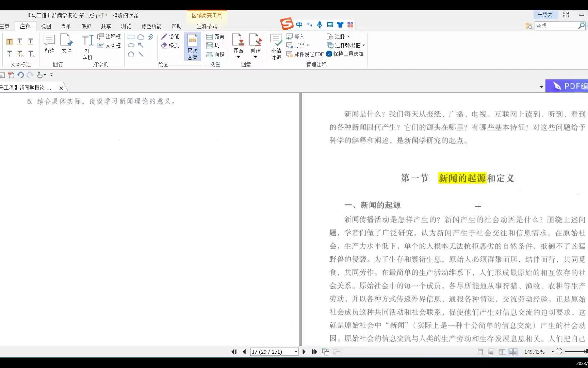
Task: Open the 导出 export dropdown
Action: [x=308, y=45]
